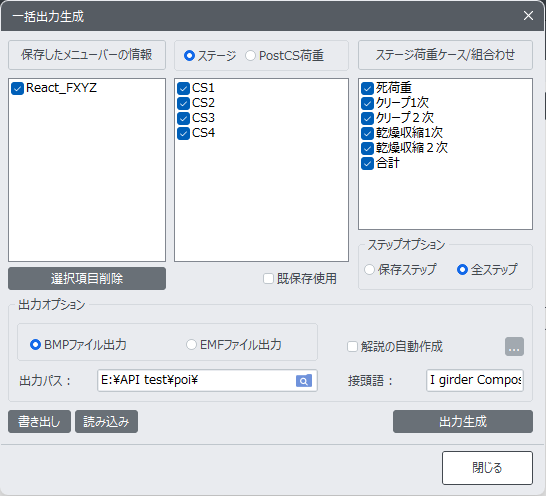Viewport: 546px width, 496px height.
Task: Select EMFファイル出力 radio button
Action: [x=191, y=345]
